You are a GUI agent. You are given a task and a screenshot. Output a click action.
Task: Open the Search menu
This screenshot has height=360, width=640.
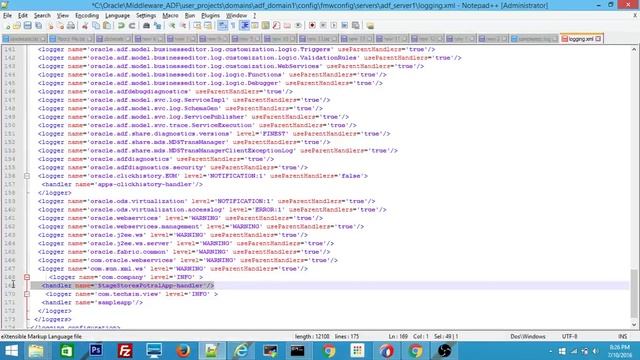pos(42,16)
